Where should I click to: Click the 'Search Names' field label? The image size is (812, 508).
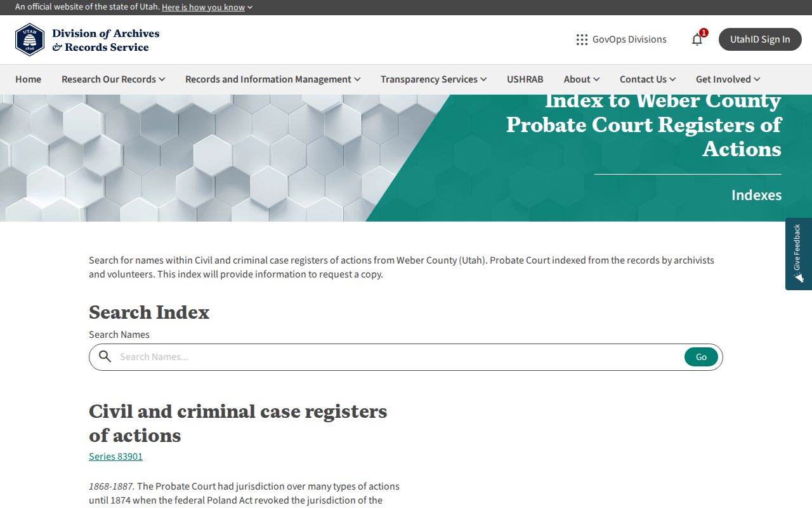coord(119,335)
